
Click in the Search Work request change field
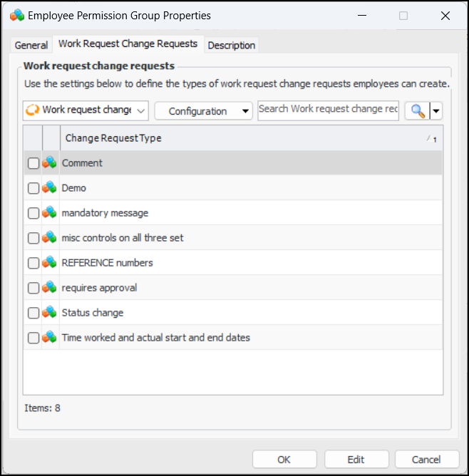coord(328,110)
